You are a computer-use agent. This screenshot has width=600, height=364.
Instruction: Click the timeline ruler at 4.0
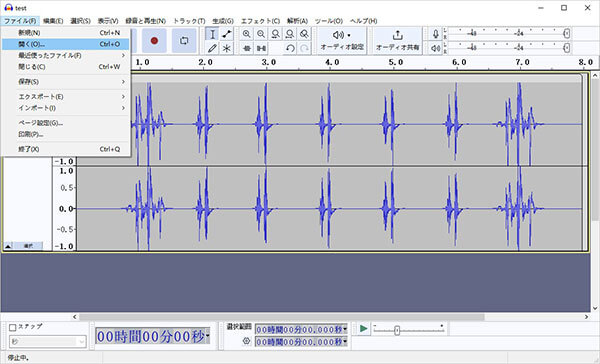click(332, 62)
